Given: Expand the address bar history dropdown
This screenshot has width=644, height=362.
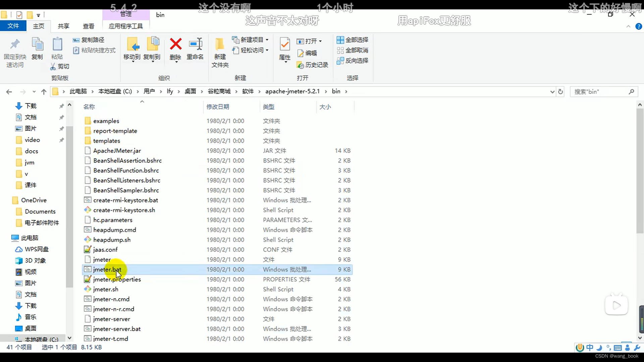Looking at the screenshot, I should [x=552, y=92].
